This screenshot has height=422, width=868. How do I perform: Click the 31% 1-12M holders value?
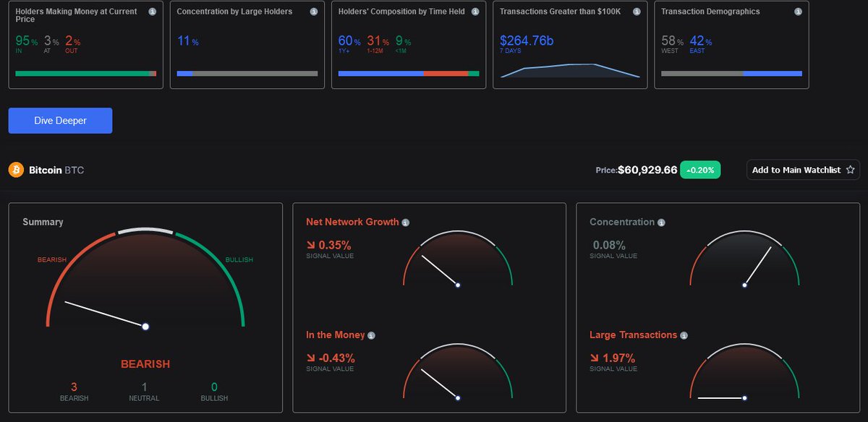point(378,41)
